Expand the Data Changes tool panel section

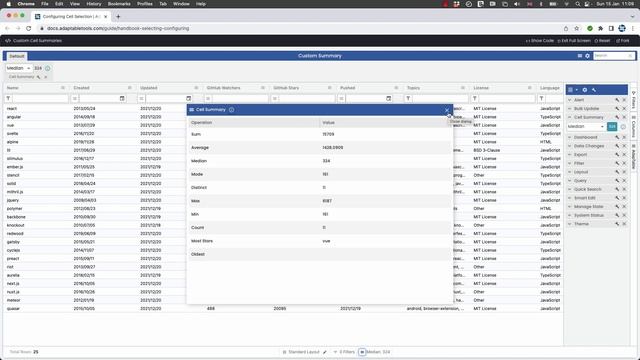tap(570, 146)
